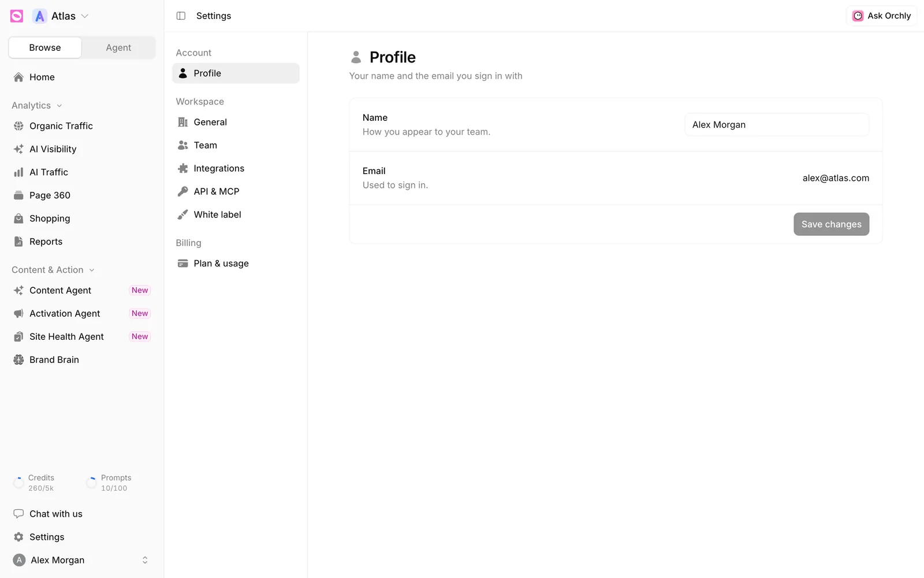Click the Plan & usage card icon
The width and height of the screenshot is (924, 578).
(183, 264)
